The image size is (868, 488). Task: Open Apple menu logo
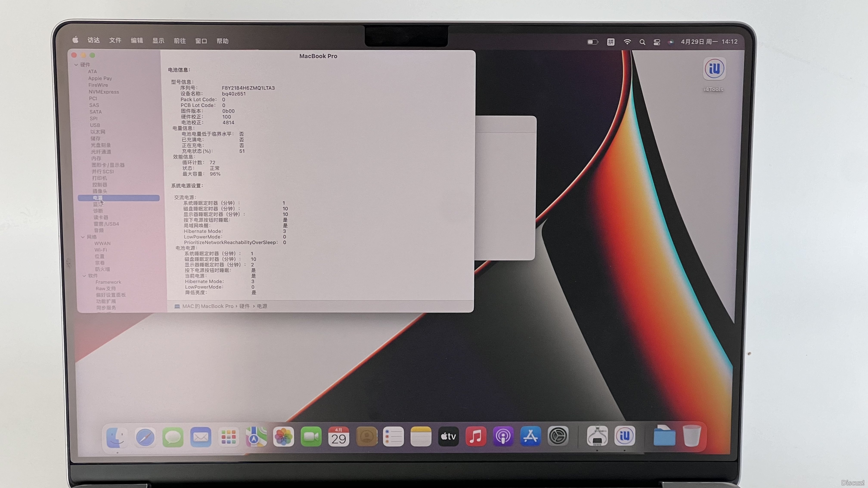point(75,40)
